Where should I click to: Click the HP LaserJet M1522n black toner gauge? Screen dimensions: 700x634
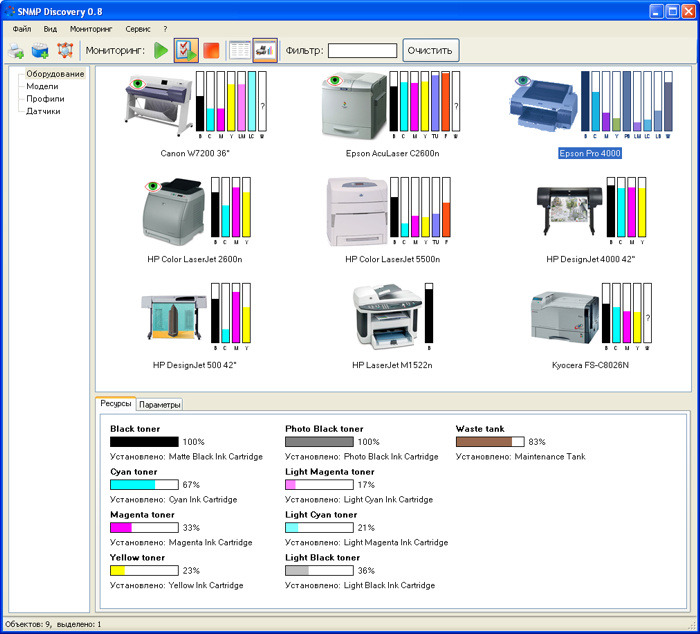click(x=429, y=313)
